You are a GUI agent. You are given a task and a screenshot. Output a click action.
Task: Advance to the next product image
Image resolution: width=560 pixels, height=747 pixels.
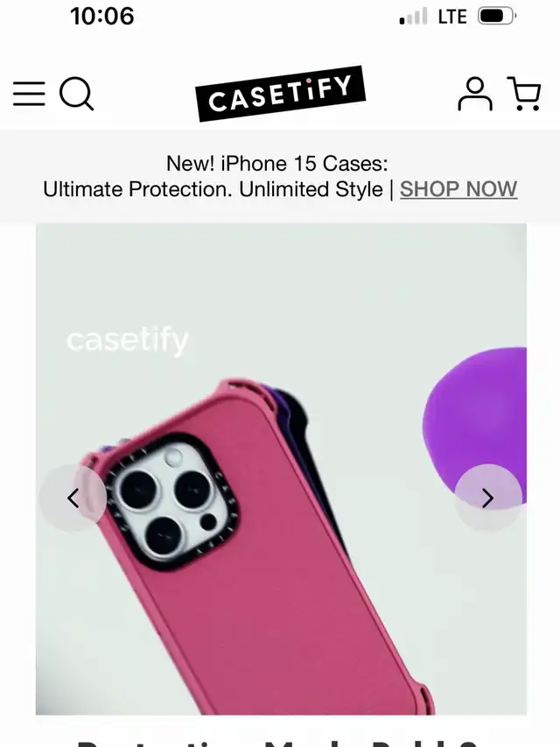[x=488, y=498]
